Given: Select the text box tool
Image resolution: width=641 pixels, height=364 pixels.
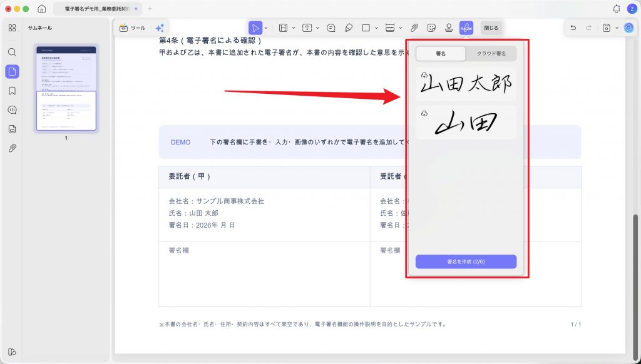Looking at the screenshot, I should pyautogui.click(x=307, y=28).
